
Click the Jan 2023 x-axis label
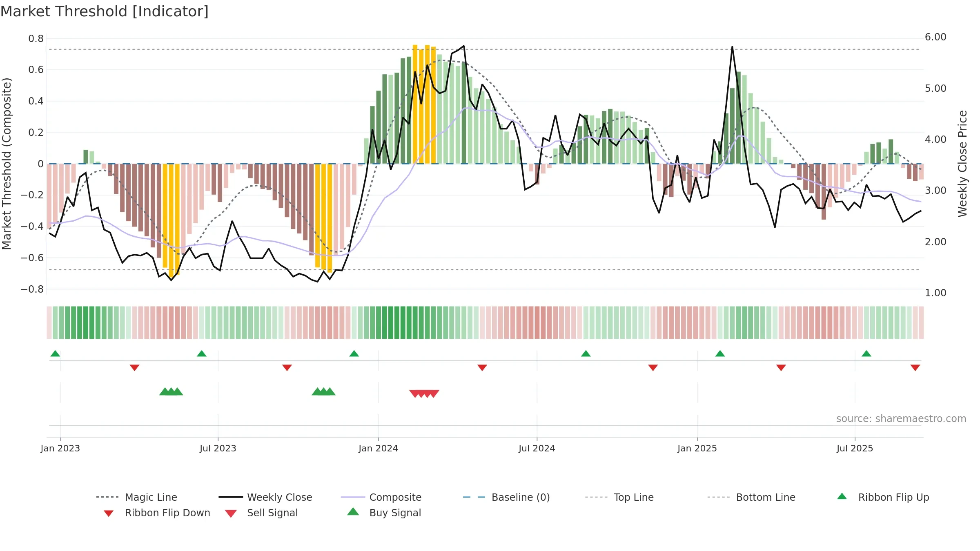[x=60, y=448]
